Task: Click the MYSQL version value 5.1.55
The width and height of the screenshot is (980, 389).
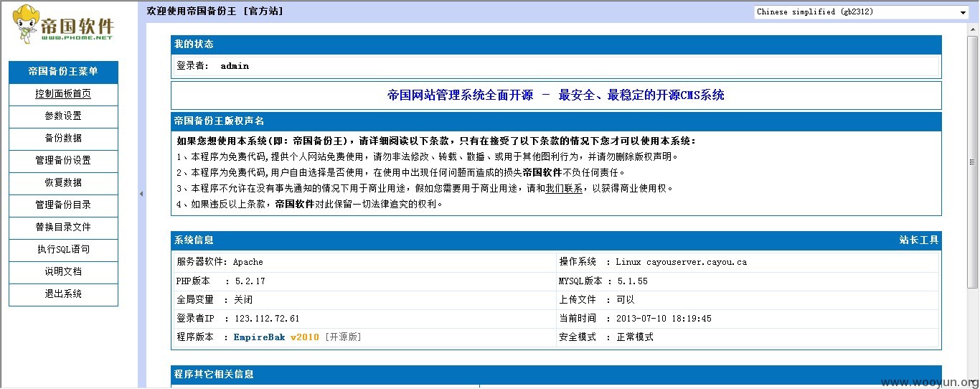Action: pos(632,281)
